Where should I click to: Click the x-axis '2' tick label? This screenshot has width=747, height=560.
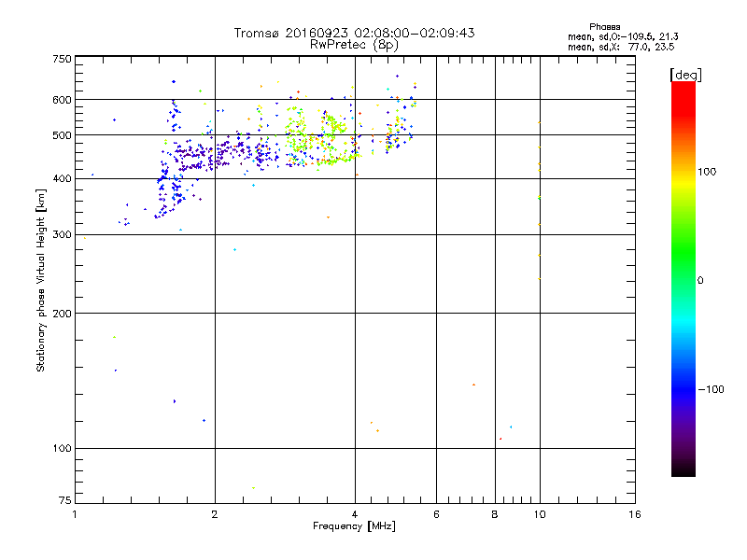pyautogui.click(x=215, y=514)
